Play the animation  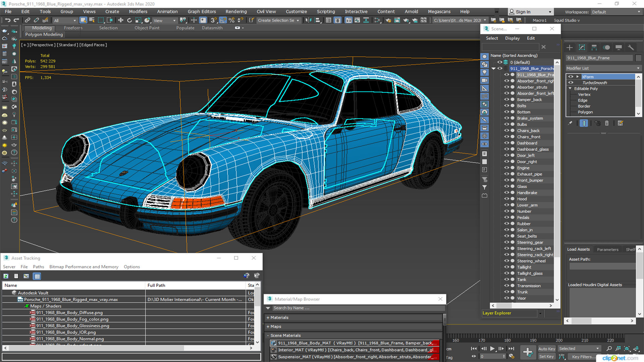(x=492, y=349)
